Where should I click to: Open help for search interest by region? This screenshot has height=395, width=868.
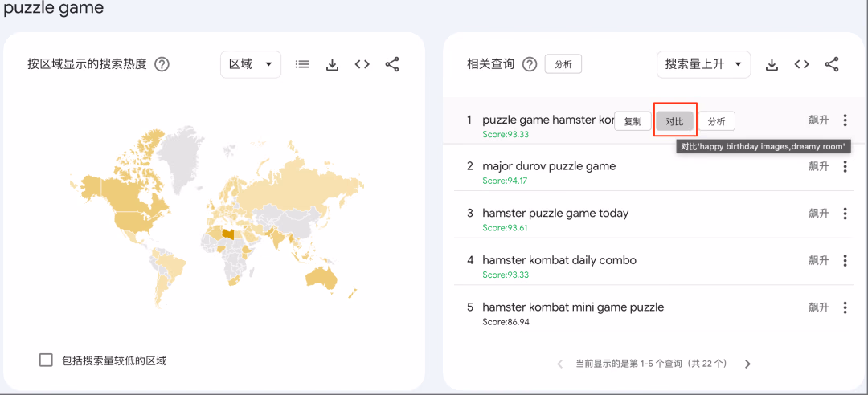[x=162, y=65]
